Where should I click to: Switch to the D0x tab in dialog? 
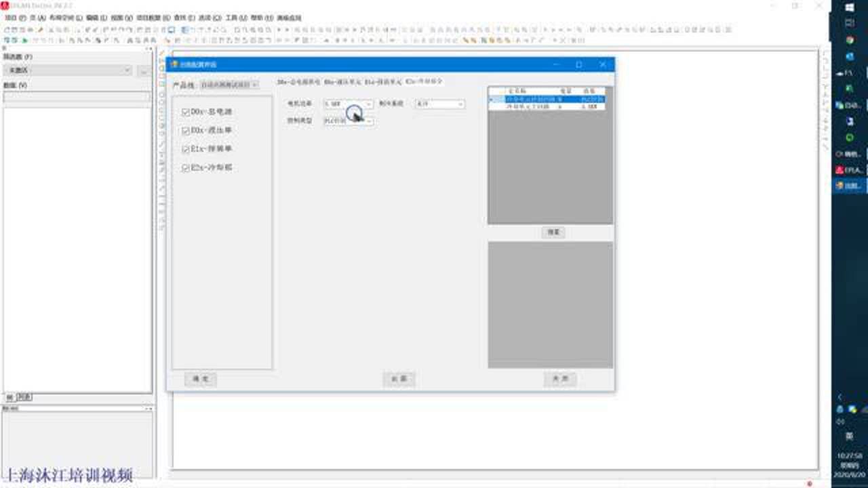point(298,81)
